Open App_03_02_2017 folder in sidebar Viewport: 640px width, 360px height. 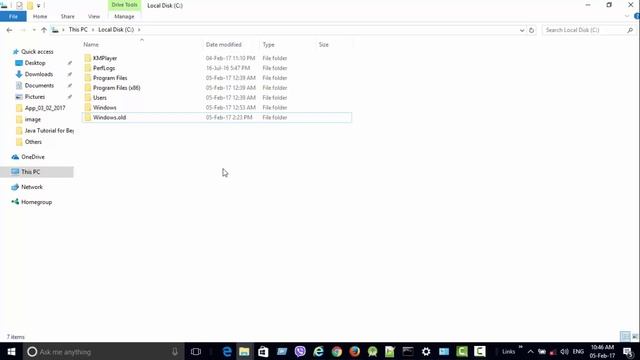[x=45, y=108]
